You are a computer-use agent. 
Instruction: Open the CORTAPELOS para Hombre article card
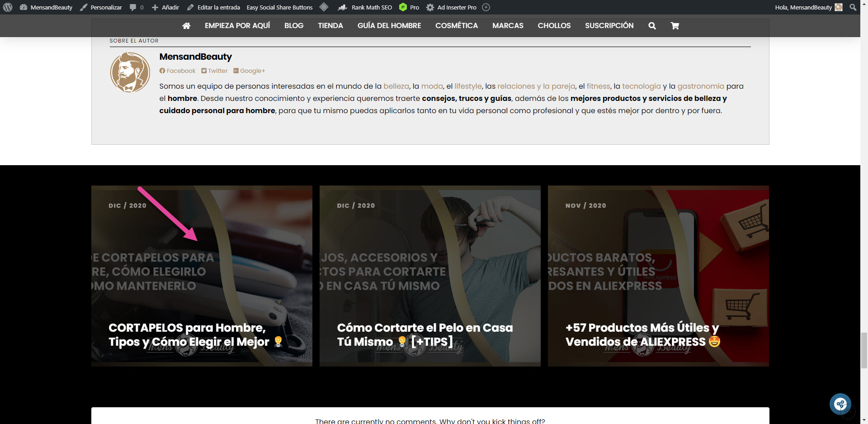click(202, 276)
